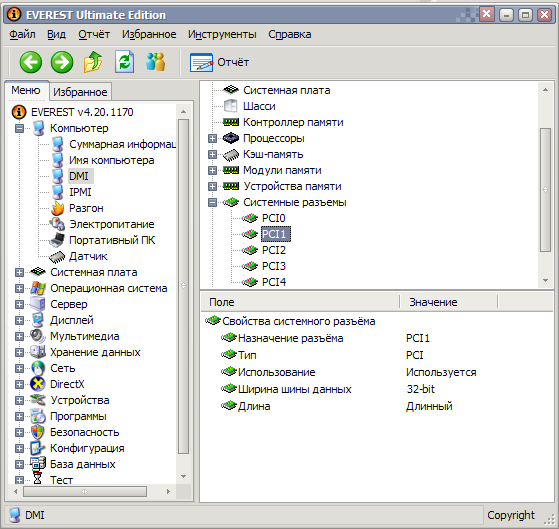The height and width of the screenshot is (529, 559).
Task: Collapse the Компьютер tree node
Action: (x=19, y=128)
